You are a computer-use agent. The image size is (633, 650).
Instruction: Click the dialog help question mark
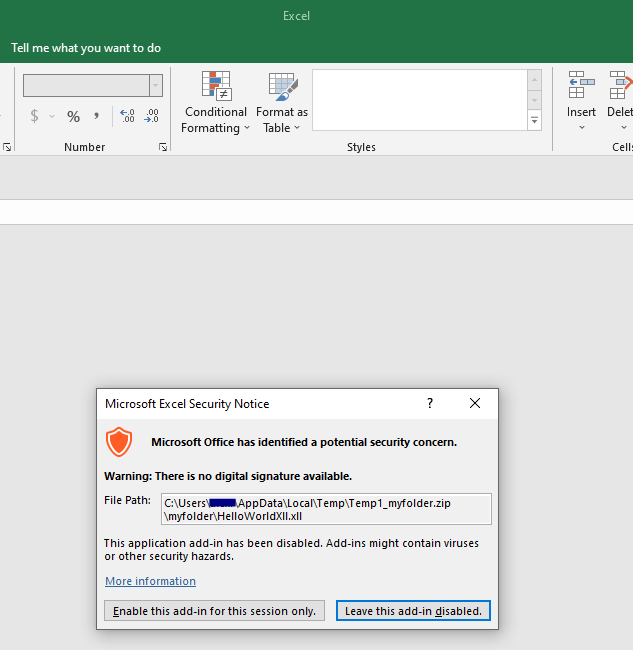pos(430,403)
